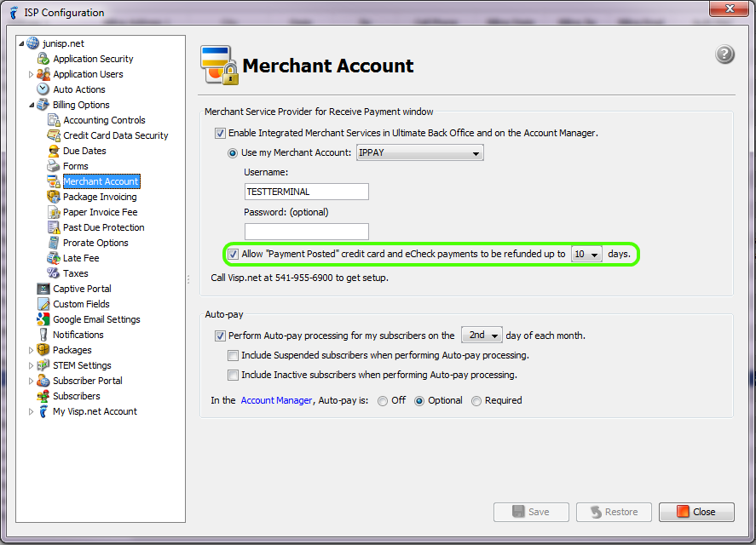This screenshot has height=545, width=756.
Task: Click the Accounting Controls icon
Action: pos(54,120)
